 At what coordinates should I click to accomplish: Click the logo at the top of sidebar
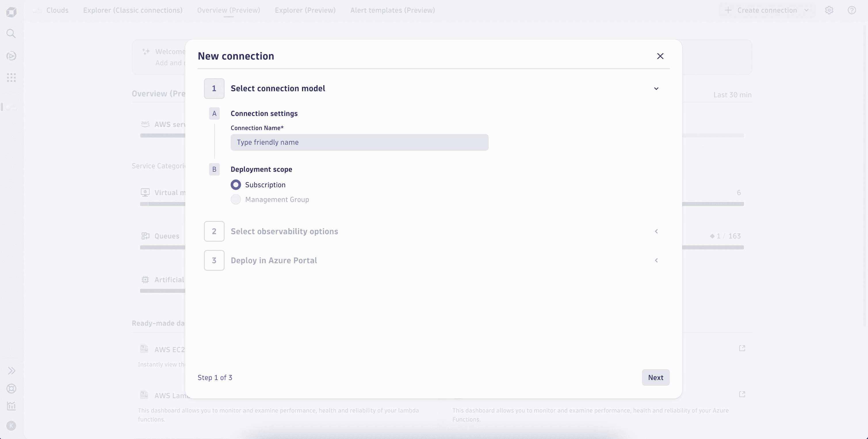[x=11, y=12]
